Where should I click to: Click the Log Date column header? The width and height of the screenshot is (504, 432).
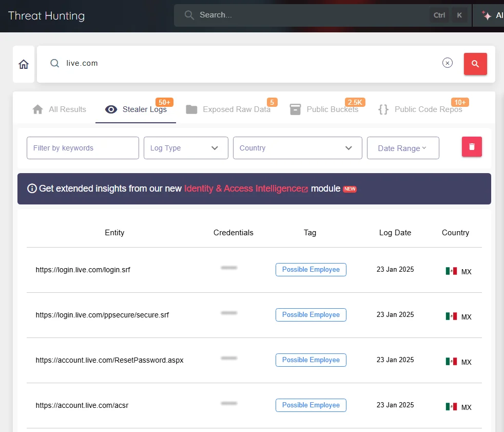click(x=395, y=233)
